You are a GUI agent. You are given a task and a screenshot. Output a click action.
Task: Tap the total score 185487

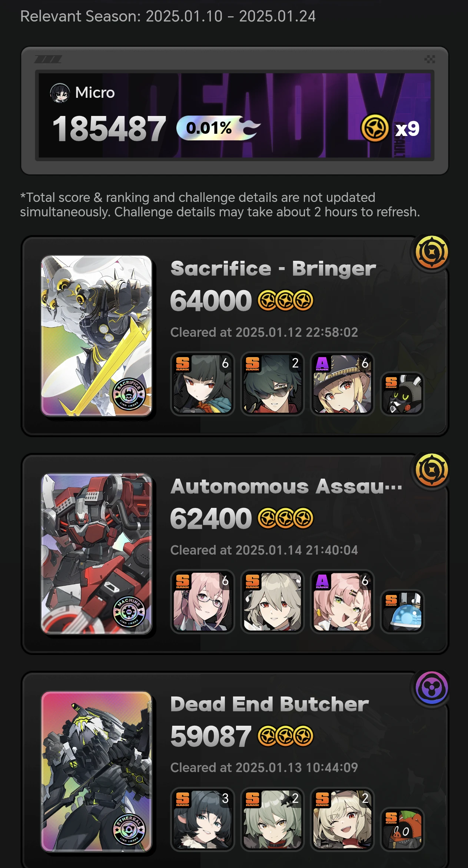point(109,129)
